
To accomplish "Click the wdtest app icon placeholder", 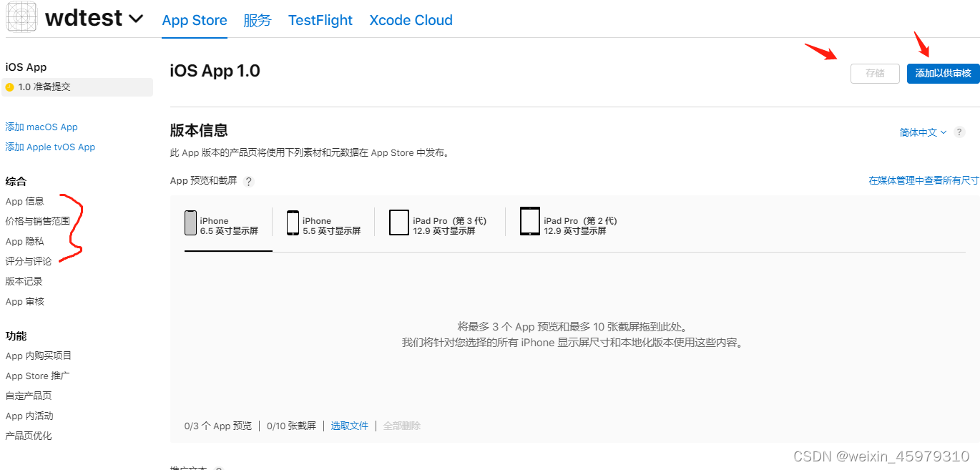I will click(x=21, y=16).
